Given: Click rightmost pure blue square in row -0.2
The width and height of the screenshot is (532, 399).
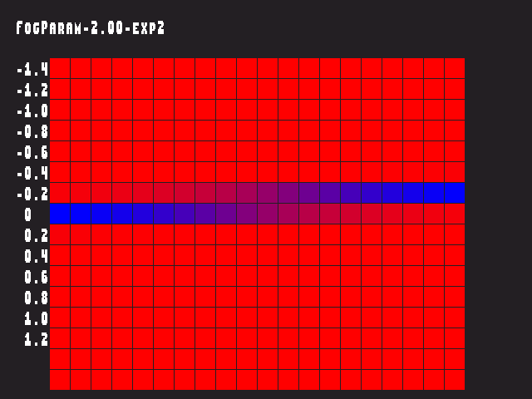Looking at the screenshot, I should coord(455,193).
